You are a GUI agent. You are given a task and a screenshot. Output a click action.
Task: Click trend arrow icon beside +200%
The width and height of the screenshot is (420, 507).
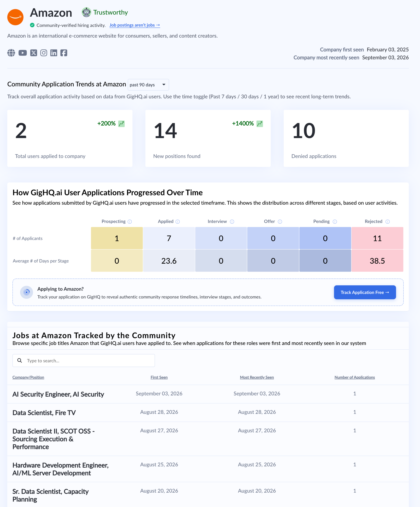click(x=121, y=124)
